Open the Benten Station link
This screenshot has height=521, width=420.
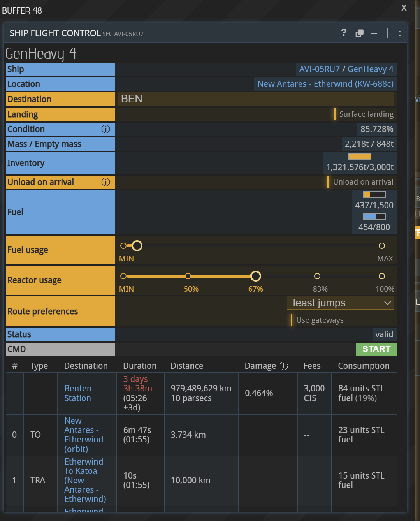78,393
